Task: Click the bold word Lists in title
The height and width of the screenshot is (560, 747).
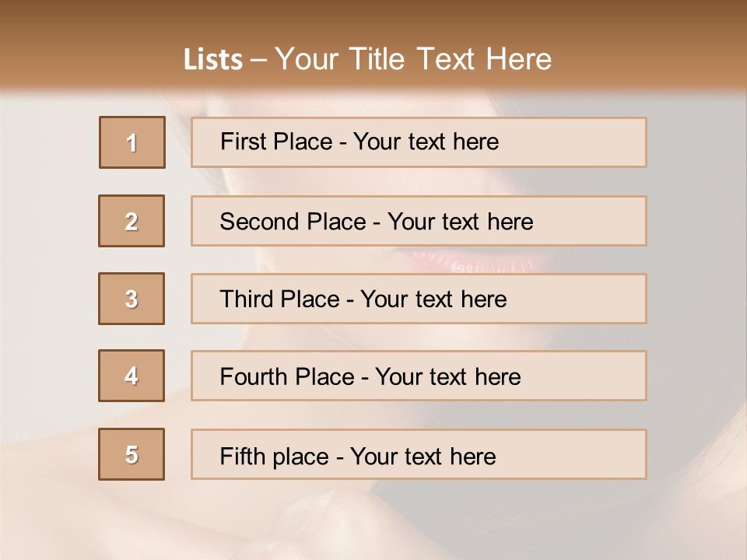Action: click(x=213, y=60)
